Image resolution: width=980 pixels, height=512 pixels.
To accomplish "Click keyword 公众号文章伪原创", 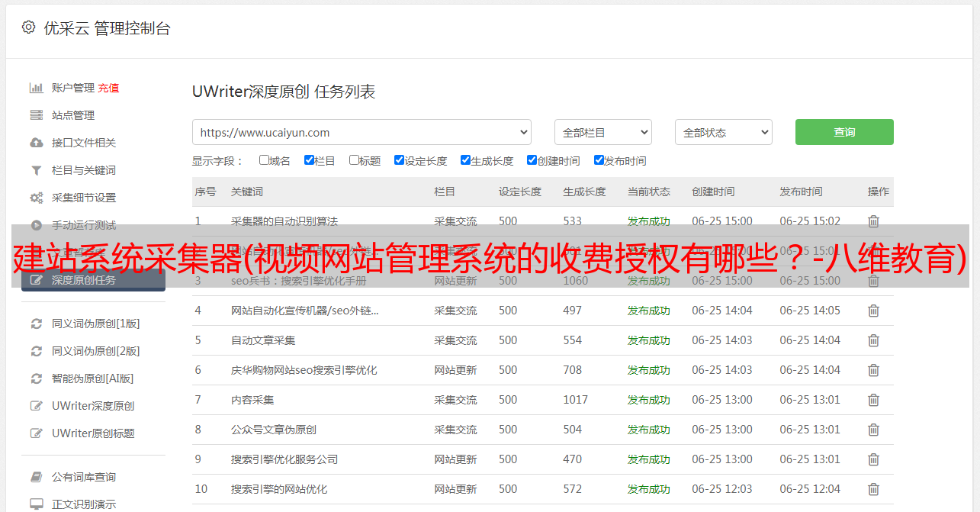I will (x=274, y=430).
